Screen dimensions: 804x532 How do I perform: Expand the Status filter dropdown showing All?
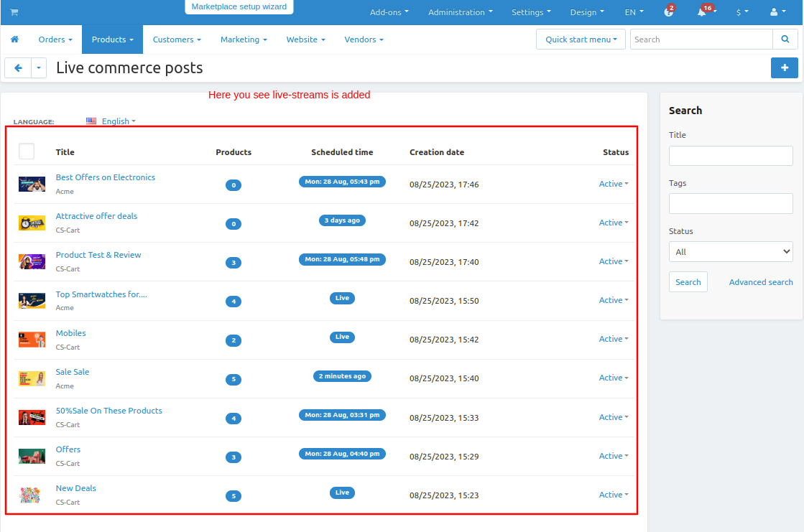(731, 252)
